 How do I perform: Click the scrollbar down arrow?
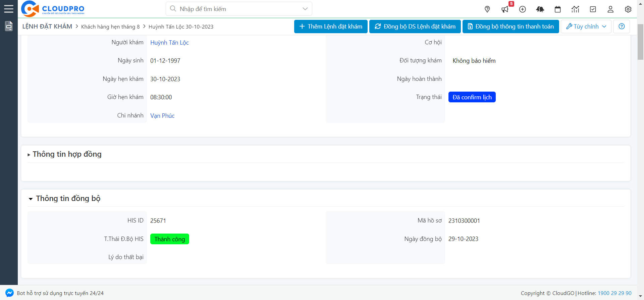640,297
